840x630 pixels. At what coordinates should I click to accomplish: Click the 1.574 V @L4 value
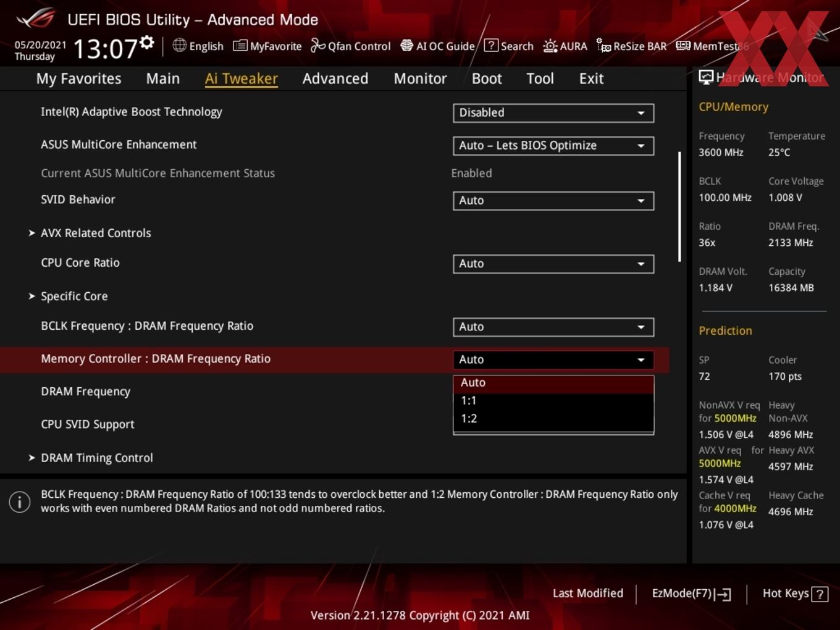(x=726, y=480)
